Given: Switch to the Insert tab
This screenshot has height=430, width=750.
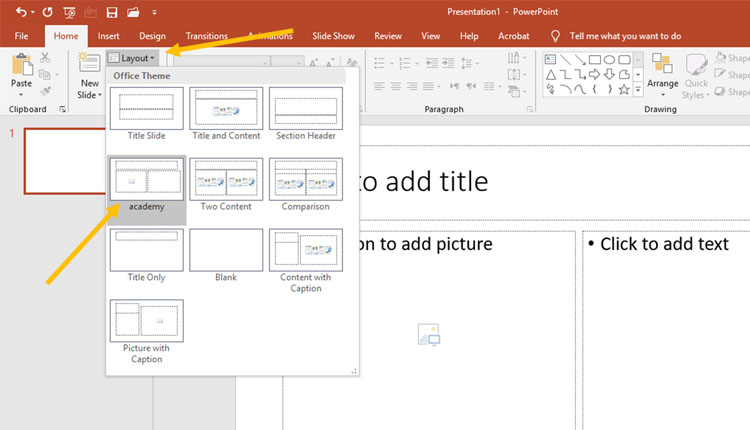Looking at the screenshot, I should (x=108, y=36).
